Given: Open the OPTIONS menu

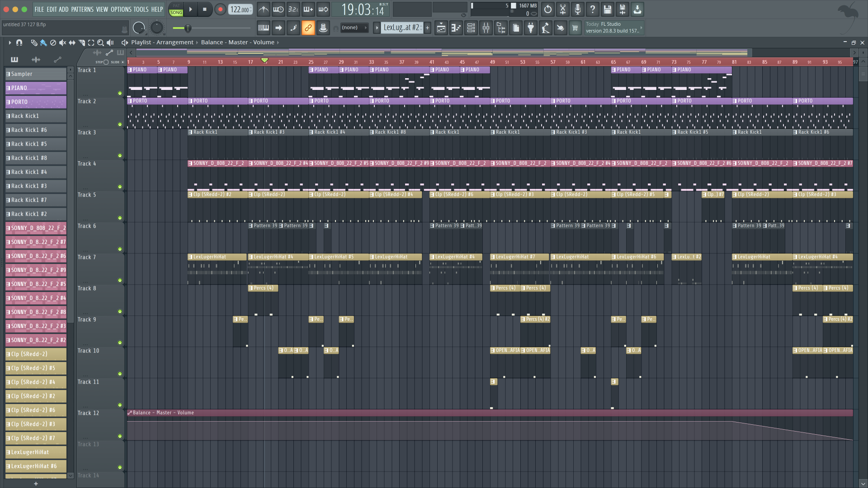Looking at the screenshot, I should click(x=121, y=9).
